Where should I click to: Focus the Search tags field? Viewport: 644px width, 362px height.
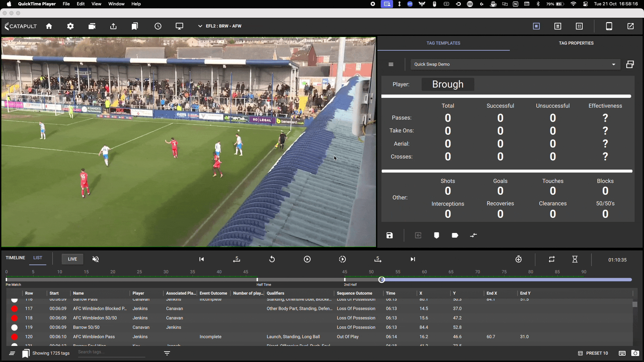click(112, 352)
